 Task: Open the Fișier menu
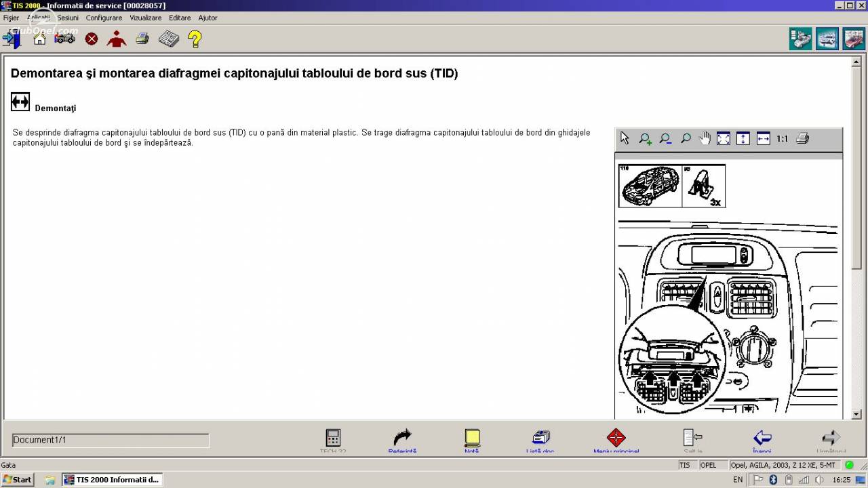click(x=11, y=18)
